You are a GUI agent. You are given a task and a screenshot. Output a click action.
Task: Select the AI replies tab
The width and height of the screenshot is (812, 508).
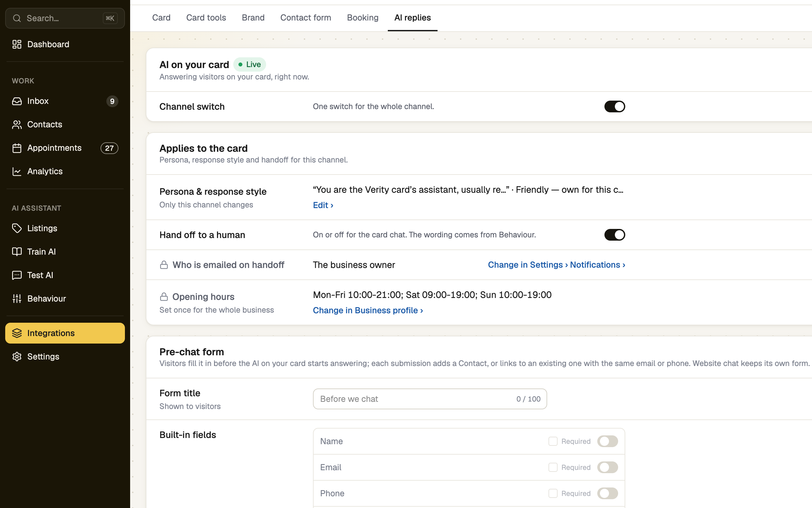coord(413,18)
